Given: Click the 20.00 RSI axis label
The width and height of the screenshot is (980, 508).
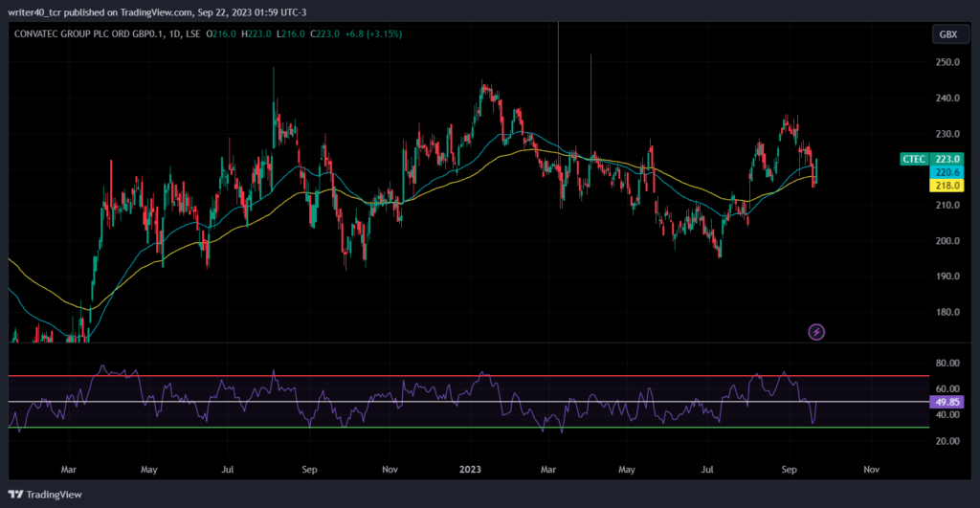Looking at the screenshot, I should 947,440.
